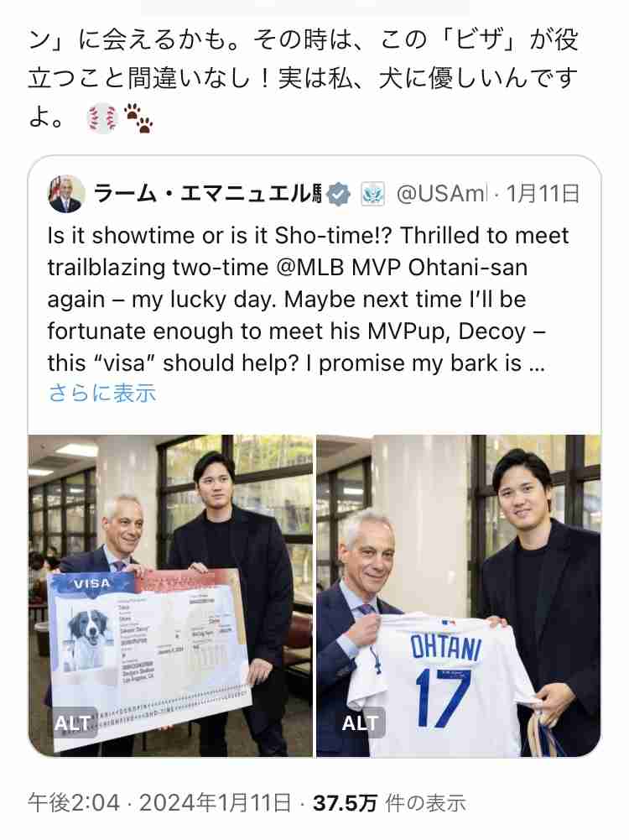Open the quoted tweet author's avatar

[67, 194]
